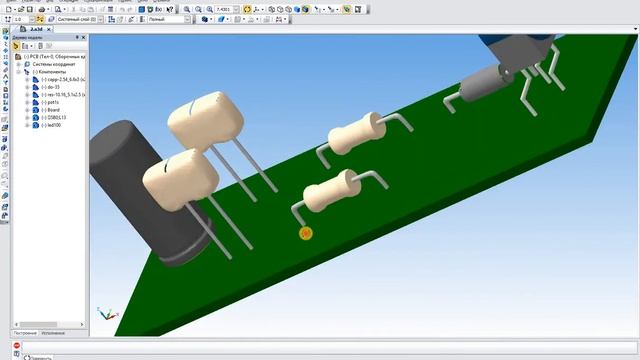Click the New document icon
Screen dimensions: 640x360
click(x=9, y=9)
